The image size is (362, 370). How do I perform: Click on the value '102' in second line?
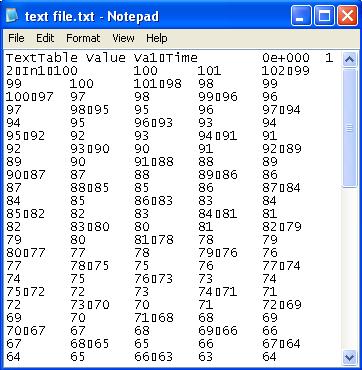pos(274,71)
